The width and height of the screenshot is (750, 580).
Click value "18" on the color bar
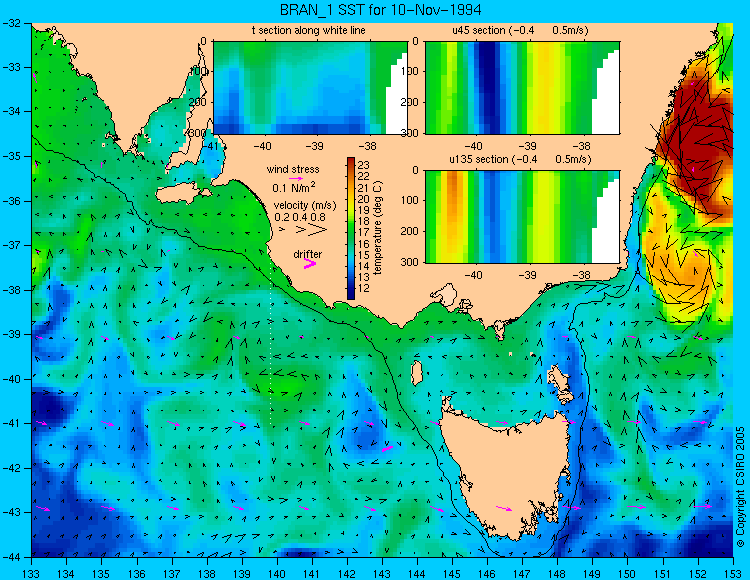pyautogui.click(x=364, y=221)
